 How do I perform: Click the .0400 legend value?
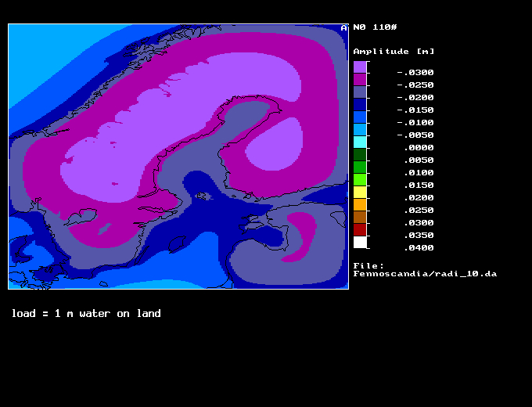point(419,248)
